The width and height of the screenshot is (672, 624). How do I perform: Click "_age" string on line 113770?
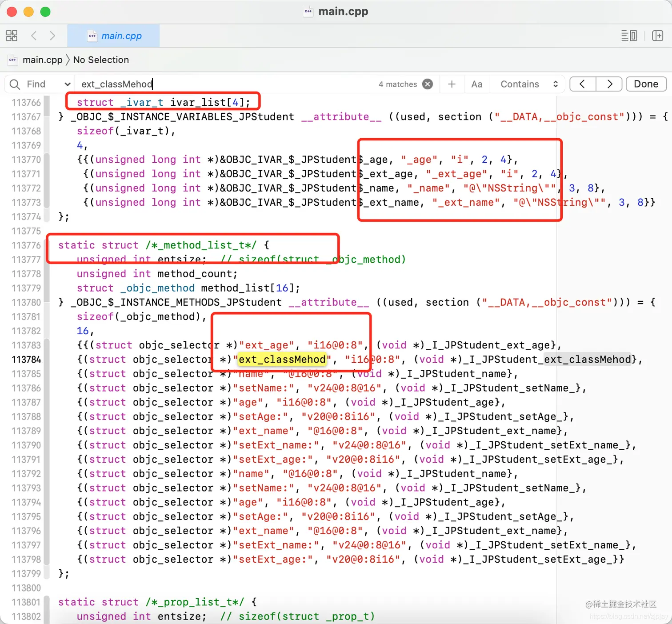click(419, 160)
